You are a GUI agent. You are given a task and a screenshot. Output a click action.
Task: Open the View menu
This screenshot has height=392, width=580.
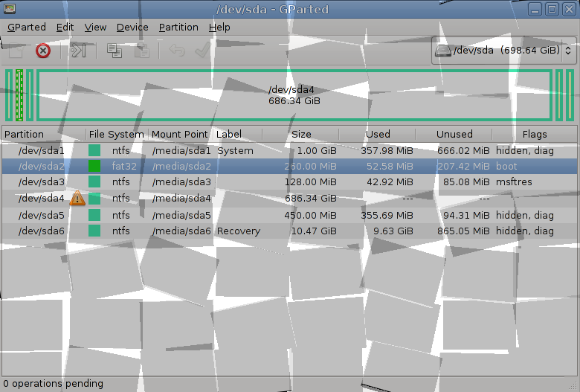[x=95, y=28]
